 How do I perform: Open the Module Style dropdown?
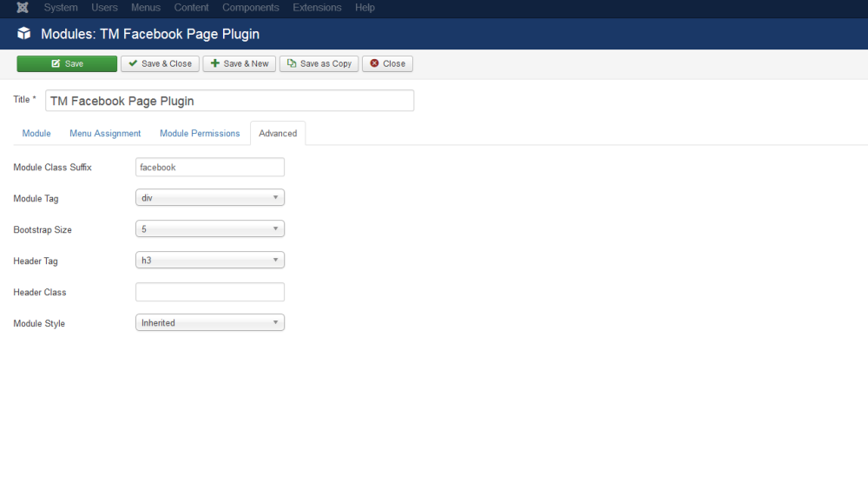click(210, 323)
